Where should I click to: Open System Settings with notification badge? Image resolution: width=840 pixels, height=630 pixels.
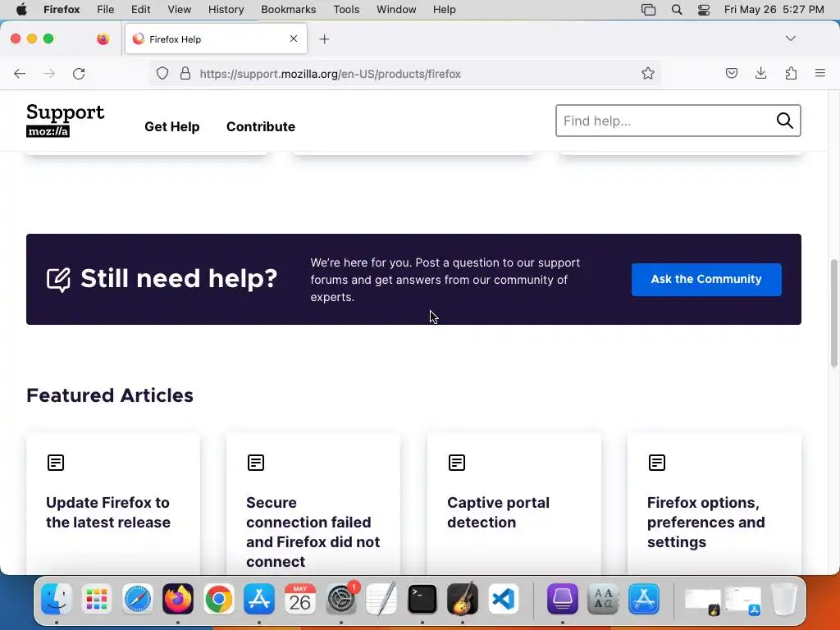(341, 599)
